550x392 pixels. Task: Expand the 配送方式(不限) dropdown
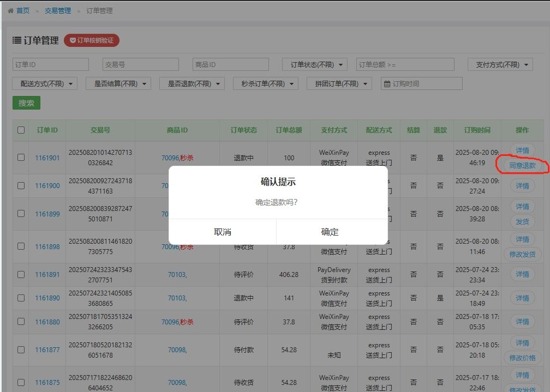(45, 84)
